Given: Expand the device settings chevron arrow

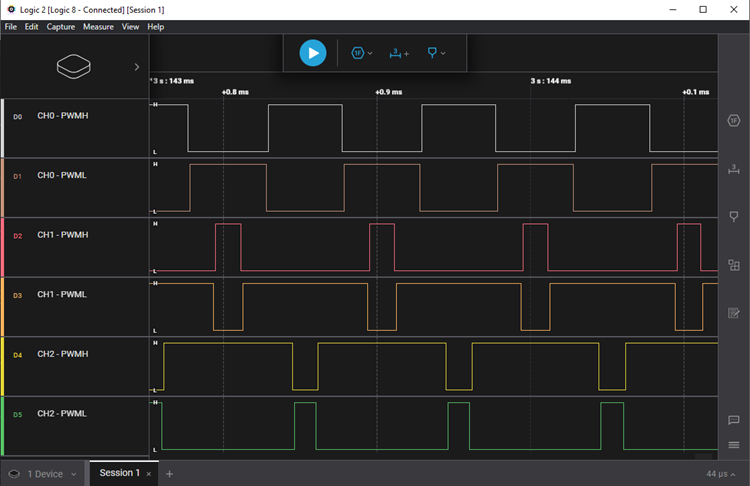Looking at the screenshot, I should pyautogui.click(x=137, y=67).
